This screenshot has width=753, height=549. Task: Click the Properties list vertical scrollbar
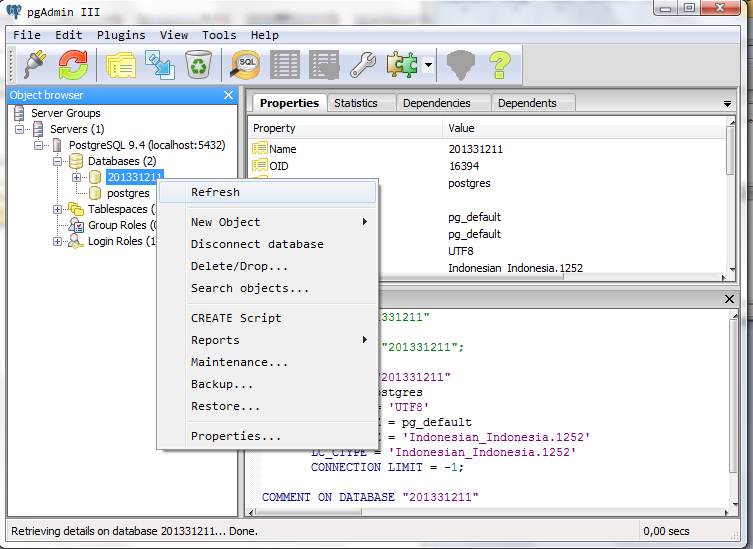(731, 195)
